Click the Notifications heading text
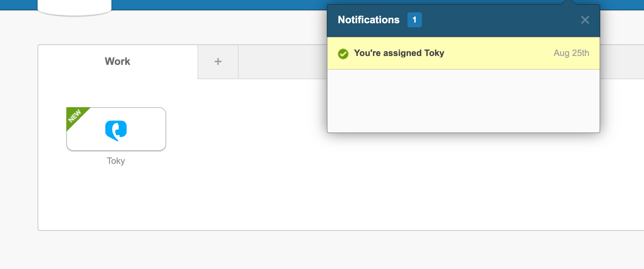 (x=368, y=20)
